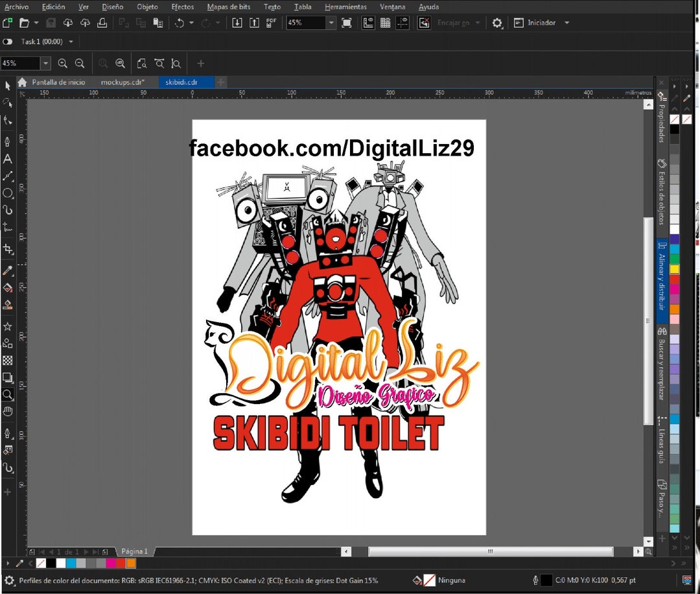Click the horizontal scrollbar below the canvas
The height and width of the screenshot is (594, 700).
click(489, 551)
